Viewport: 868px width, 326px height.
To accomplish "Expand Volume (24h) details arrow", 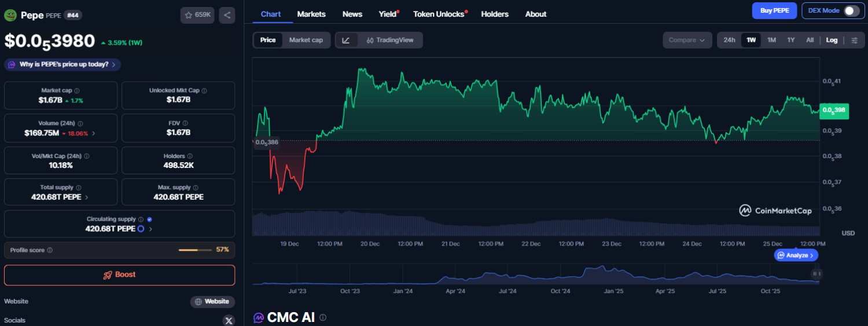I will click(x=94, y=133).
